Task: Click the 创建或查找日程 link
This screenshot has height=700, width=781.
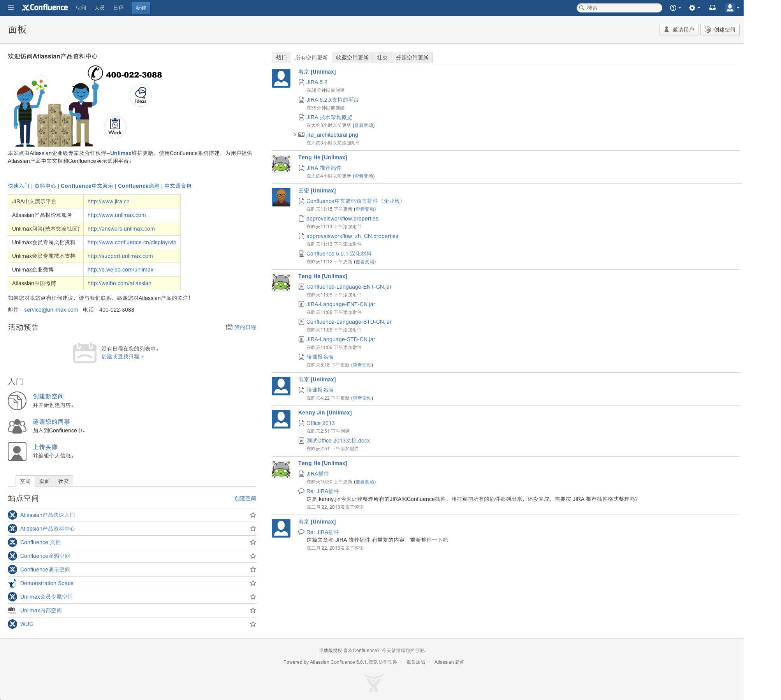Action: click(123, 356)
